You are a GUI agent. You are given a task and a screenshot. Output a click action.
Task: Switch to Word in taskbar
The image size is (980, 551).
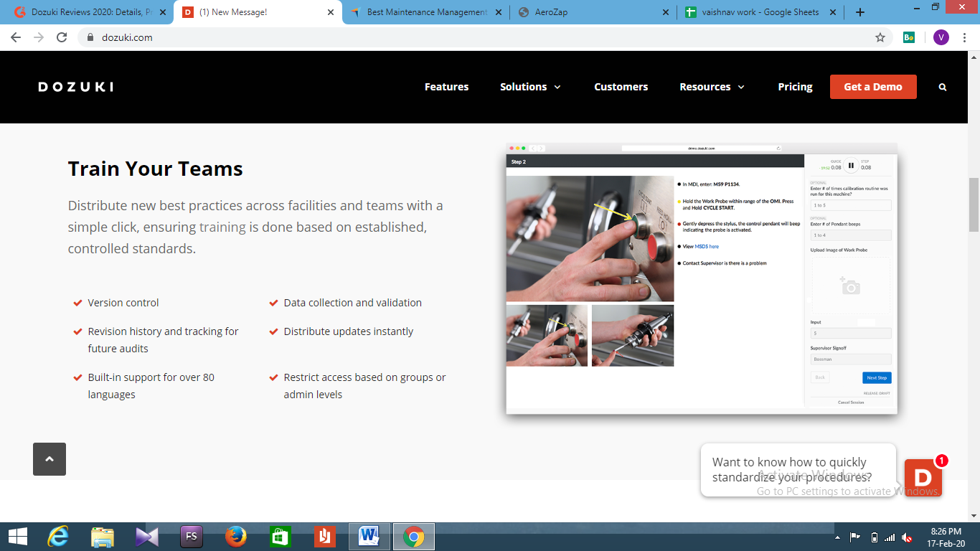coord(369,537)
